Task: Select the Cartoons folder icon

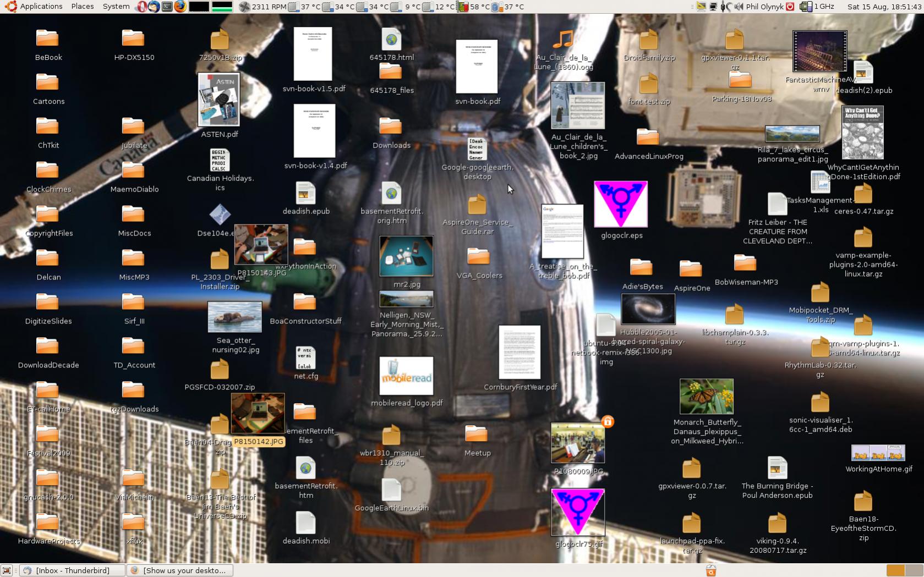Action: tap(48, 89)
